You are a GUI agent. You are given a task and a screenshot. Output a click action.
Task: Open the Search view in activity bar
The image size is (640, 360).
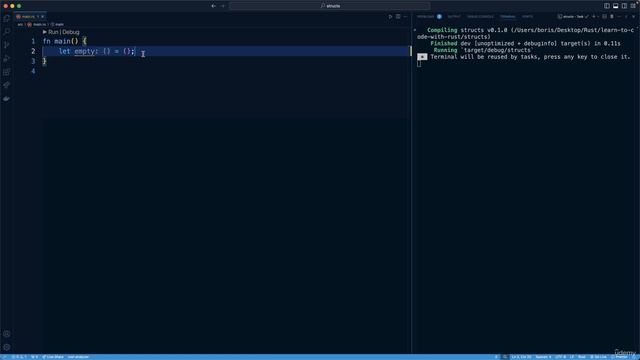(7, 31)
